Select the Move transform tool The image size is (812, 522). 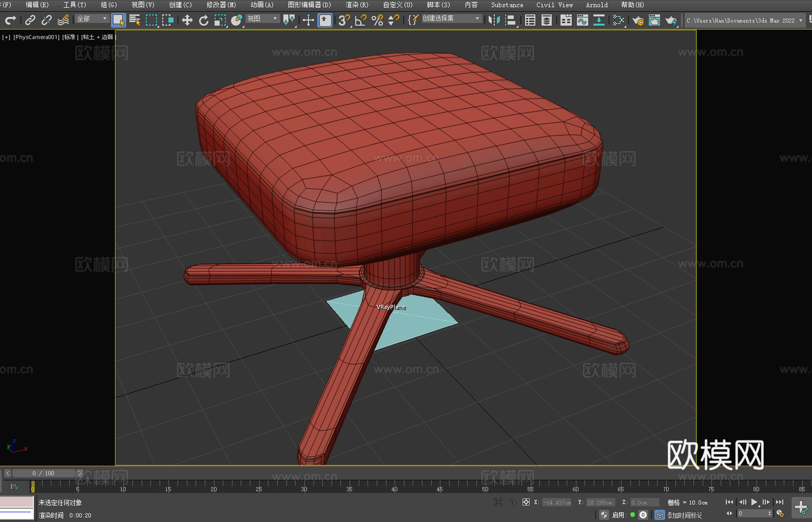187,20
